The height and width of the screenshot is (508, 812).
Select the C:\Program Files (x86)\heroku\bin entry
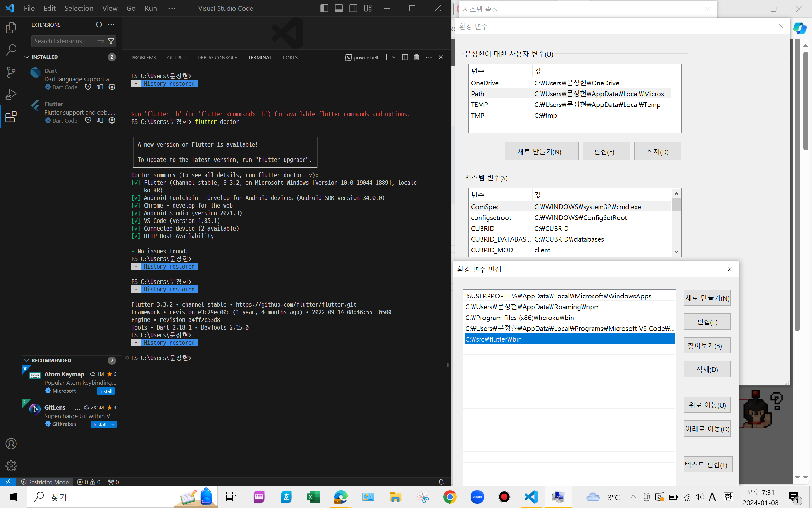pyautogui.click(x=569, y=317)
